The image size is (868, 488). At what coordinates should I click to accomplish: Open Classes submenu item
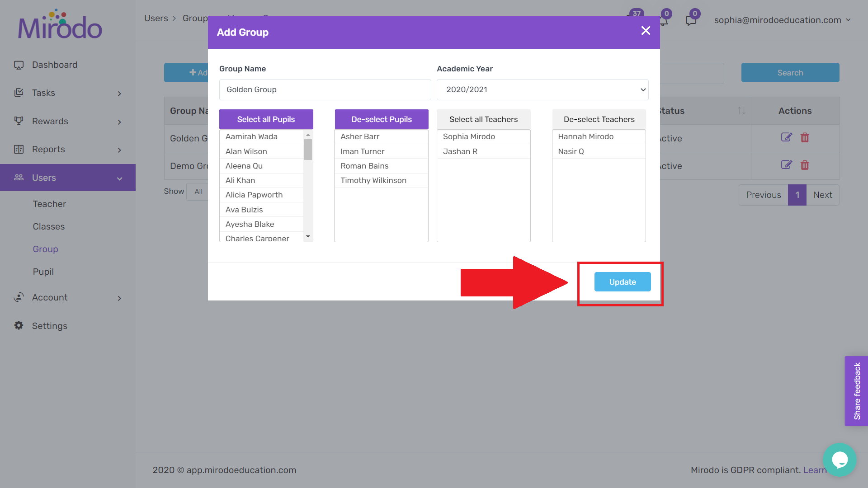point(49,226)
